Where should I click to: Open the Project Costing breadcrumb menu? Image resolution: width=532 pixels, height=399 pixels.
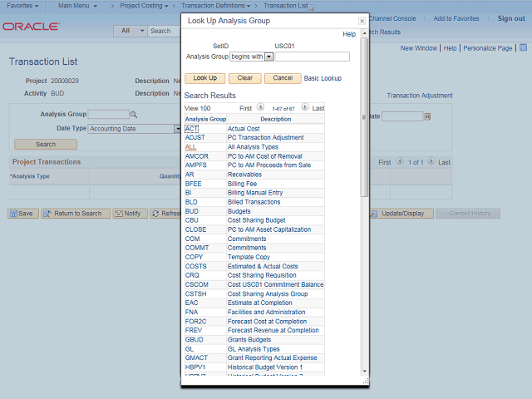(x=144, y=6)
